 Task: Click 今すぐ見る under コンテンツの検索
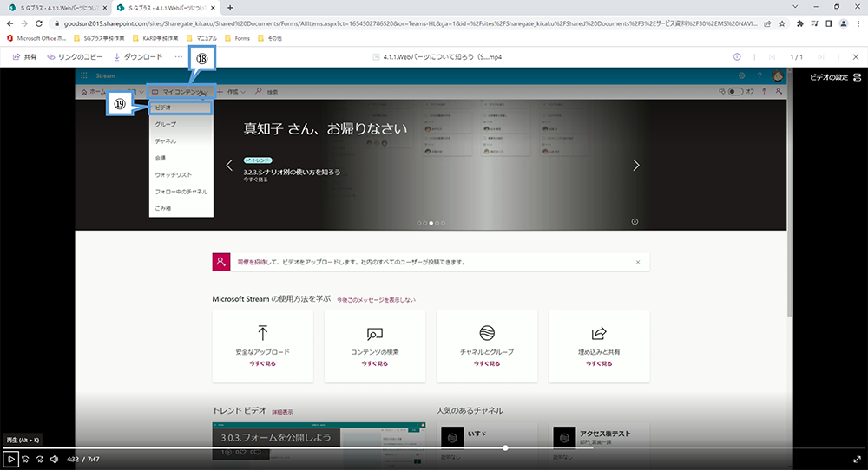coord(375,363)
